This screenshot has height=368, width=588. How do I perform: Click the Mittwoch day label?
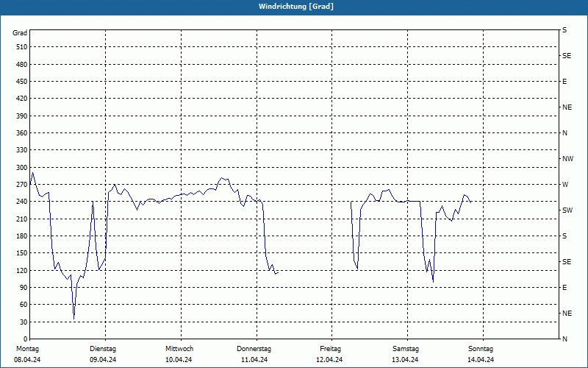coord(179,349)
